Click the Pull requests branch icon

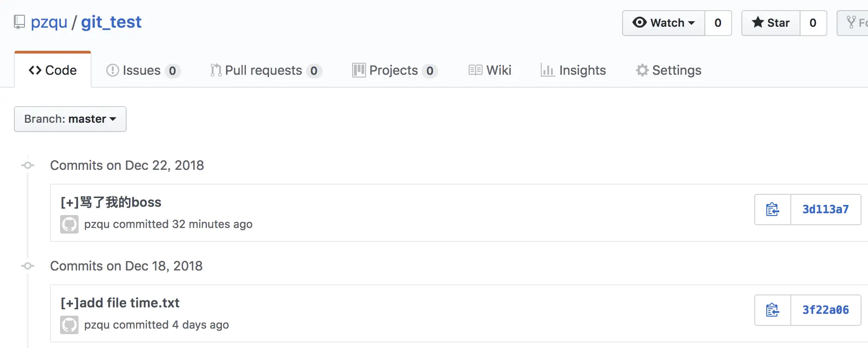(214, 70)
